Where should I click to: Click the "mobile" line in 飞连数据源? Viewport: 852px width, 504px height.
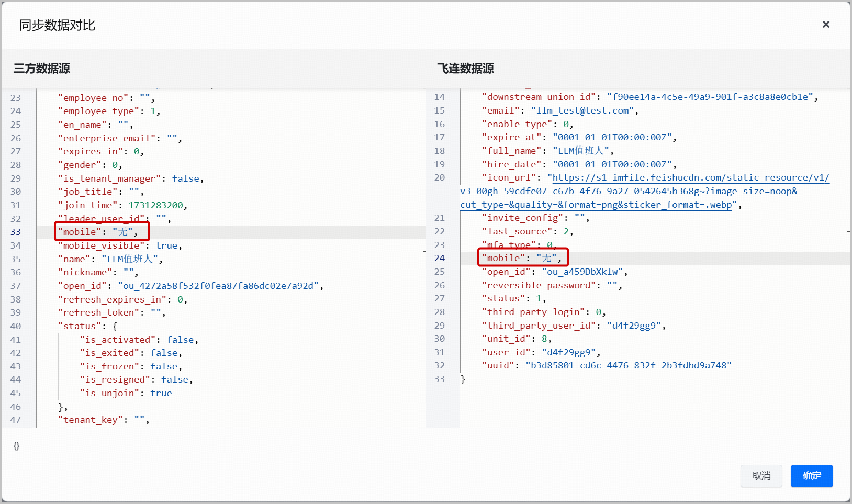522,258
